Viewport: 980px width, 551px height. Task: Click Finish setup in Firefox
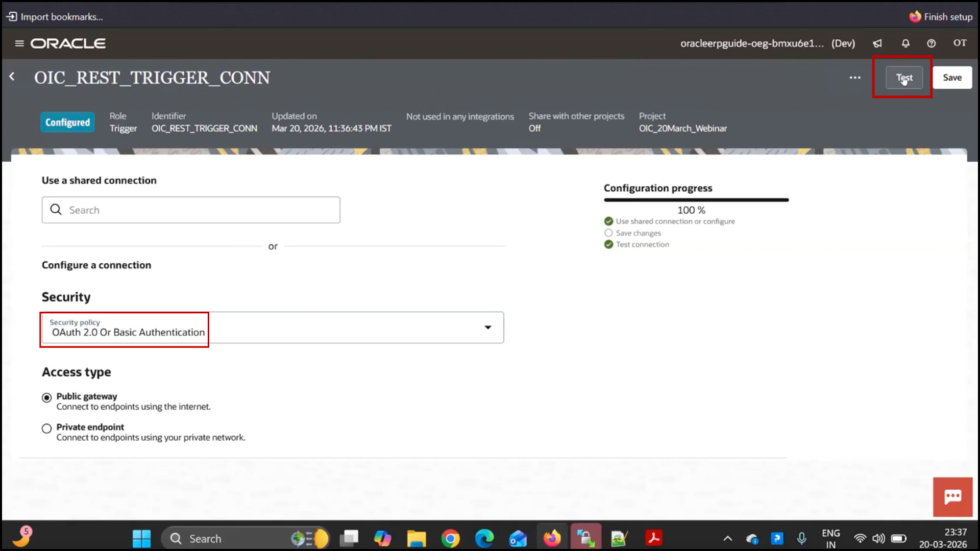click(x=941, y=17)
